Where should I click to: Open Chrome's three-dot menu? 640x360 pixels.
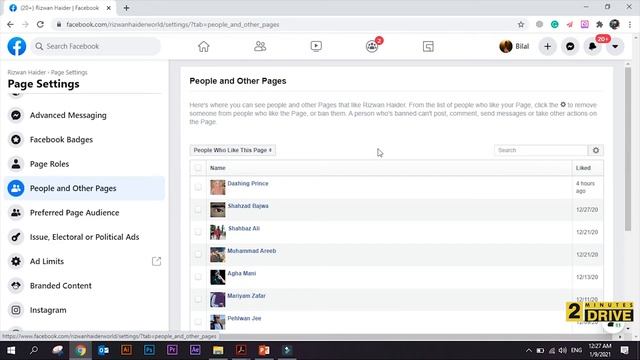(630, 24)
